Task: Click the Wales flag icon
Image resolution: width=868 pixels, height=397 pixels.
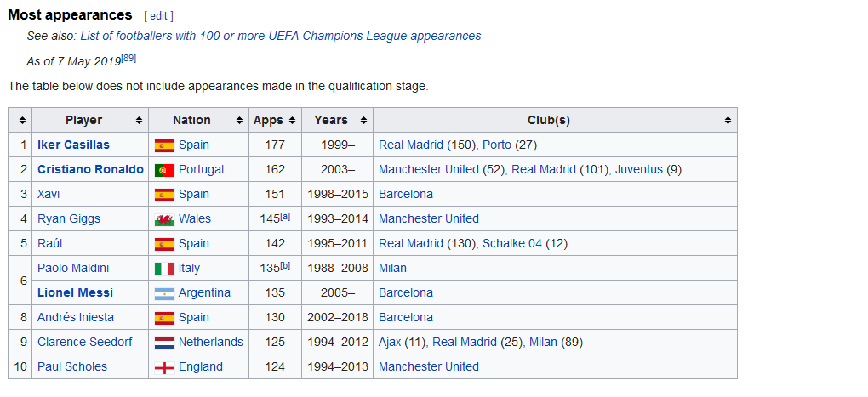Action: [164, 219]
